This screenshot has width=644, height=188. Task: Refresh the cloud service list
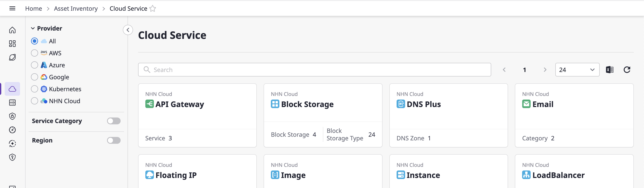click(x=627, y=70)
